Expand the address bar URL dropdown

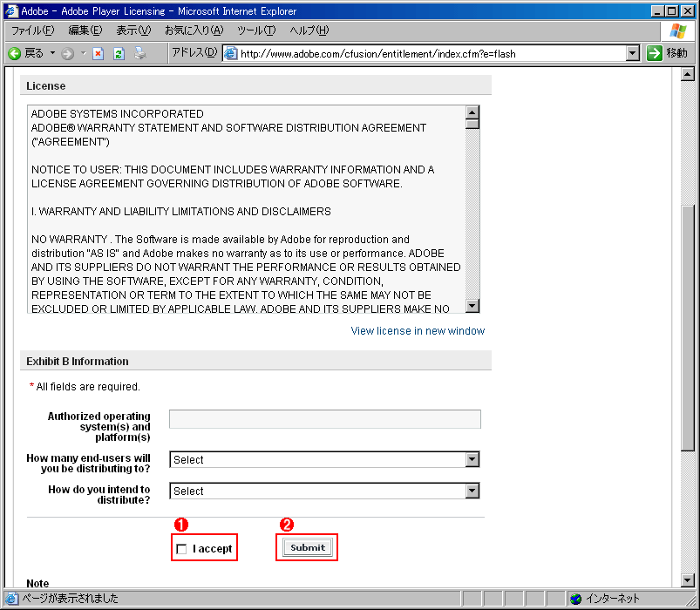tap(632, 53)
